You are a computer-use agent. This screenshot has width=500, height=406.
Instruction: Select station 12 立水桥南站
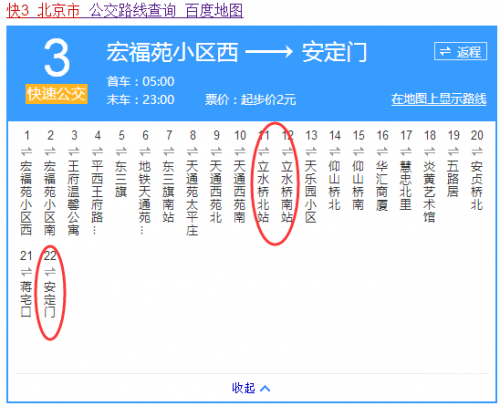(x=287, y=192)
